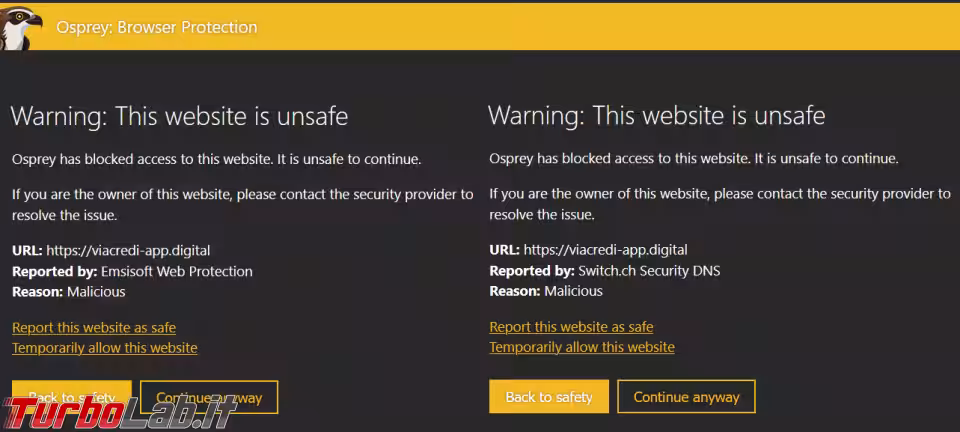Click 'Reason: Malicious' in the Emsisoft panel
This screenshot has width=960, height=432.
pyautogui.click(x=69, y=292)
